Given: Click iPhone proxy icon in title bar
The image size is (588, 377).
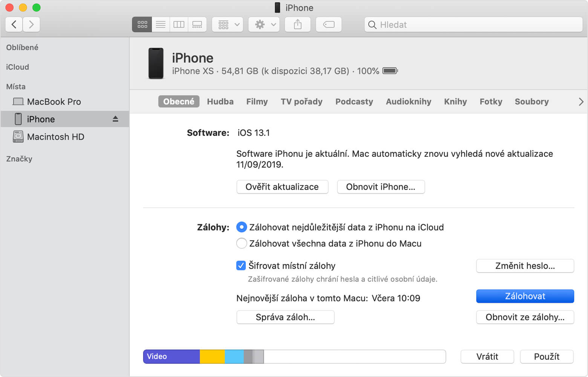Looking at the screenshot, I should 277,8.
